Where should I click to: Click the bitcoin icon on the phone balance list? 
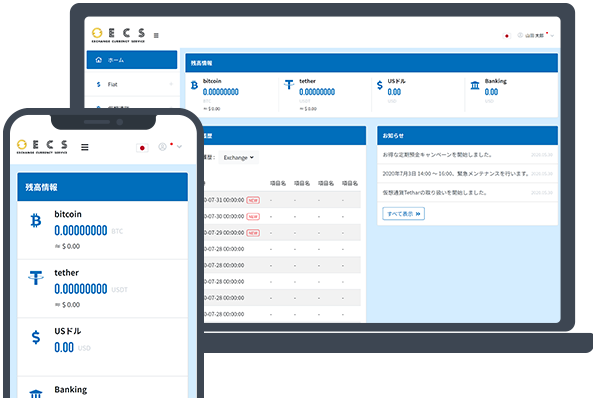pyautogui.click(x=36, y=221)
